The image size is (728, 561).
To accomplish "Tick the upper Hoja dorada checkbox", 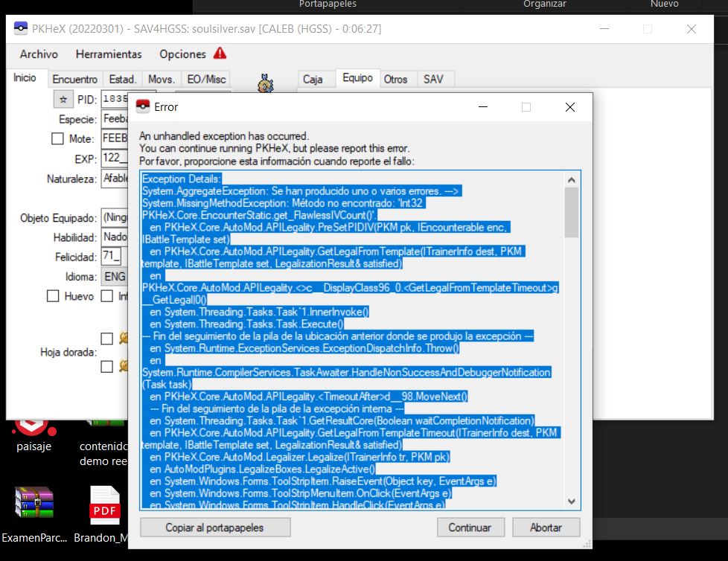I will tap(106, 339).
